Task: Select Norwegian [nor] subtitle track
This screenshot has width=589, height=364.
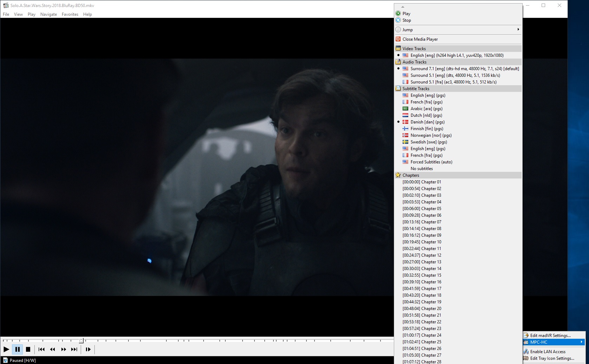Action: point(458,135)
